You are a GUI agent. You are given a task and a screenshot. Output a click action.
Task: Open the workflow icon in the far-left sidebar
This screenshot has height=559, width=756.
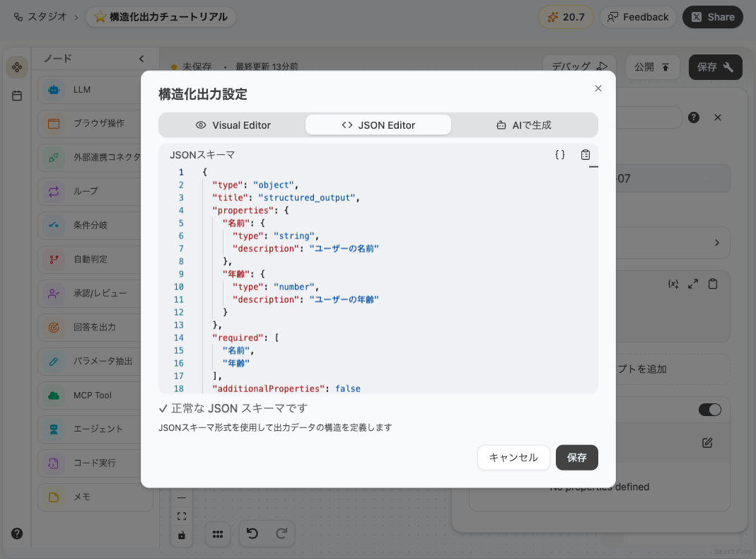coord(16,67)
